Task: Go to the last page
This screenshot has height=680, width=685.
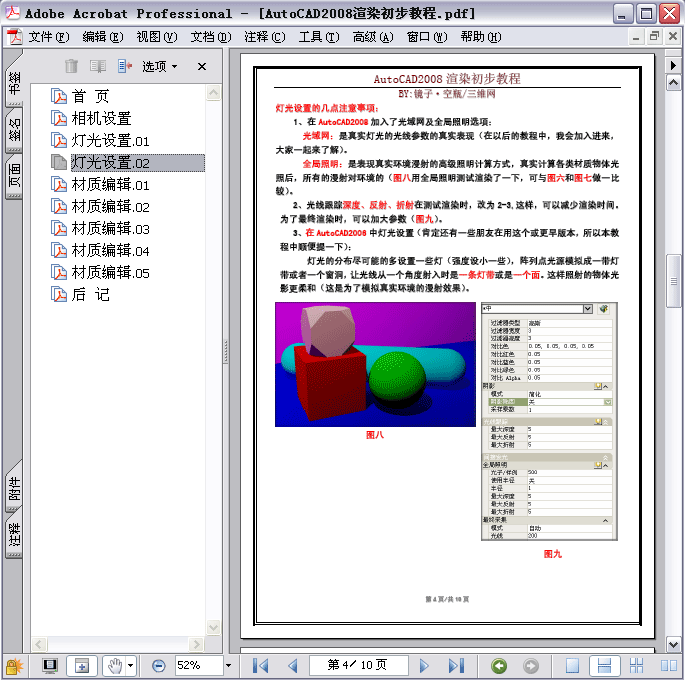Action: (x=456, y=666)
